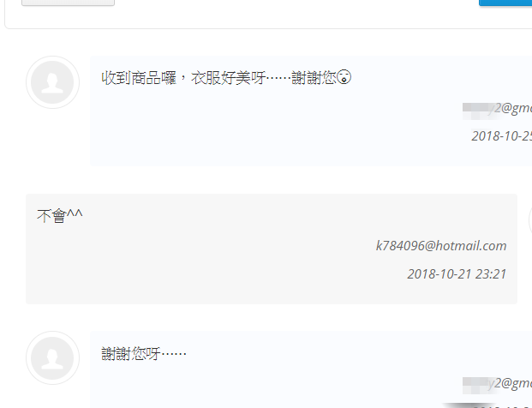Viewport: 532px width, 408px height.
Task: Click the surprised face emoji after 謝謝您
Action: coord(344,77)
